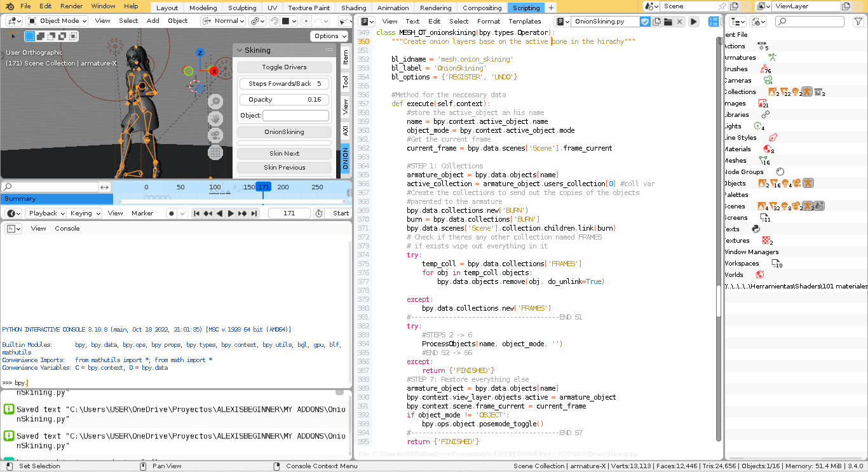
Task: Switch orthographic/perspective grid gizmo icon
Action: 215,152
